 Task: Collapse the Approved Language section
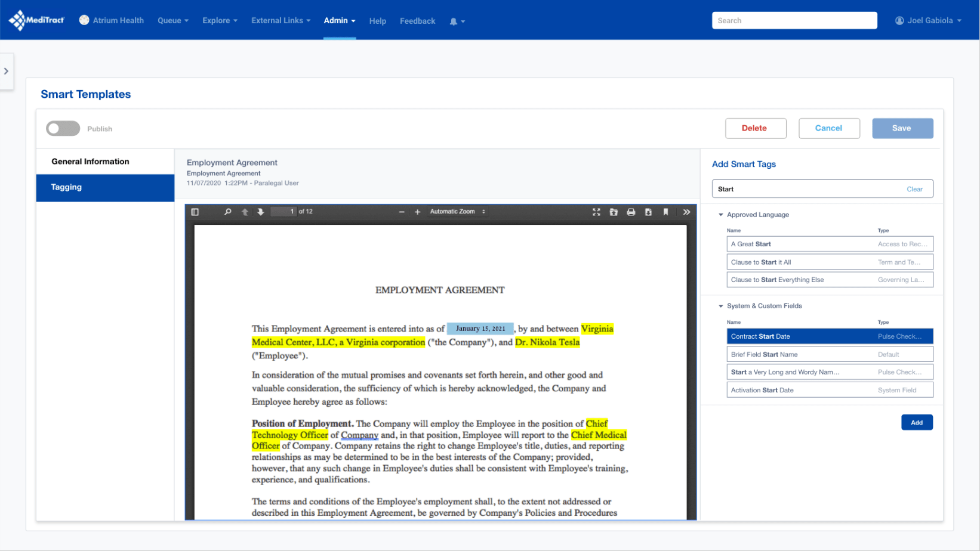(720, 215)
